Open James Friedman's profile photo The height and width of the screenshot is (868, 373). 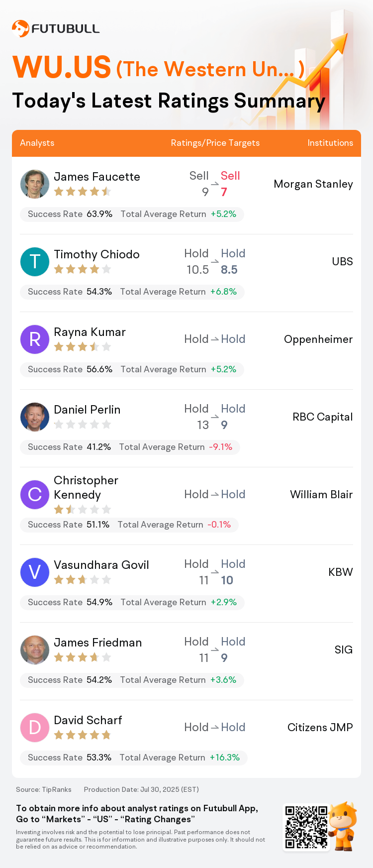click(x=35, y=650)
